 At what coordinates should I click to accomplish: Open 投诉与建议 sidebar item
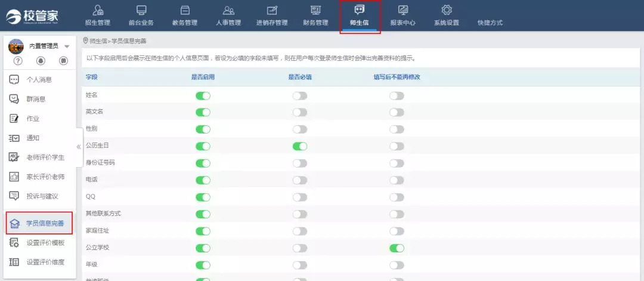point(42,196)
